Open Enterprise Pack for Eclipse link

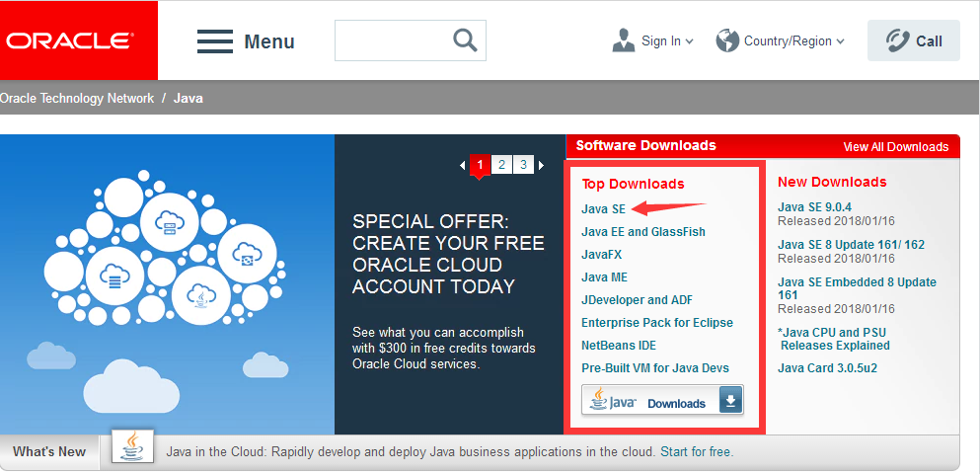pyautogui.click(x=657, y=323)
